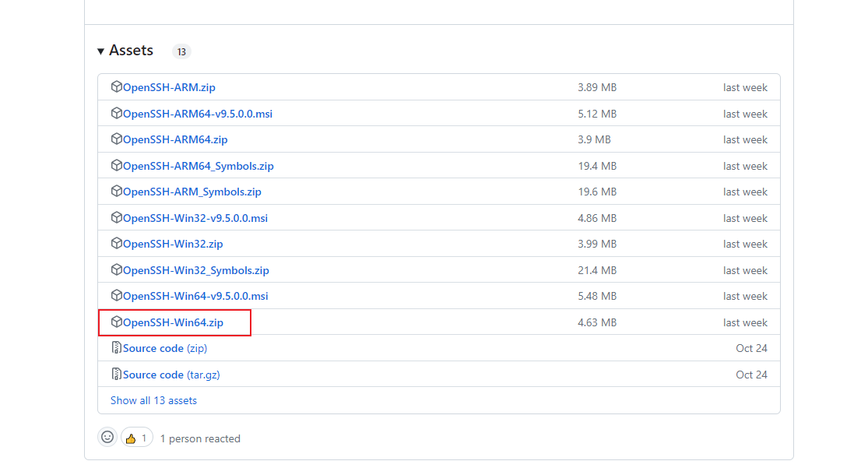Click the 4.63 MB size value
The width and height of the screenshot is (868, 475).
point(597,322)
